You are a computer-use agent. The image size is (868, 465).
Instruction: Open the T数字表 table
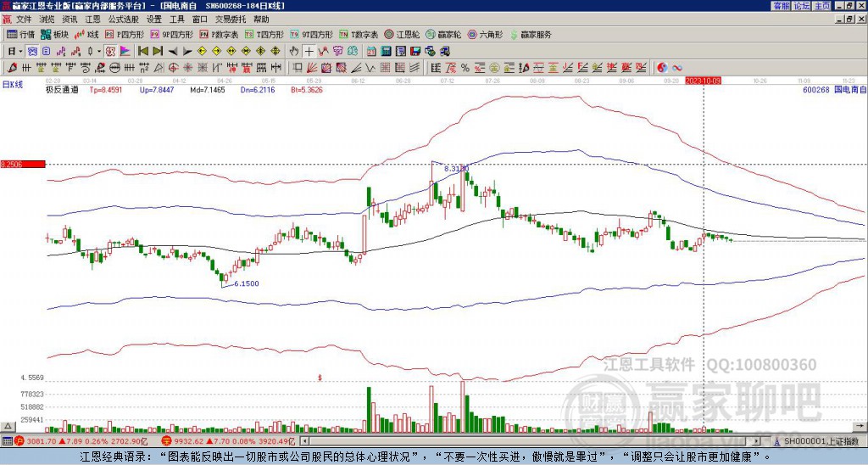coord(359,34)
